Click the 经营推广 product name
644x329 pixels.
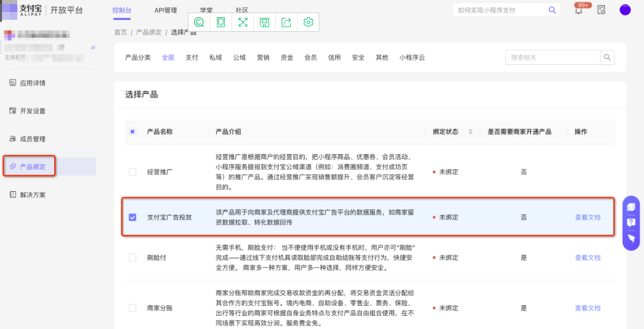tap(160, 172)
